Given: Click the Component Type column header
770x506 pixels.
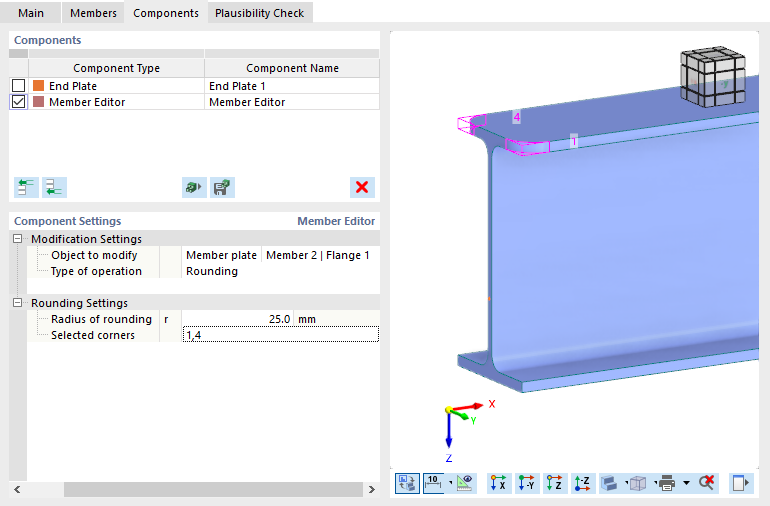Looking at the screenshot, I should pos(116,68).
